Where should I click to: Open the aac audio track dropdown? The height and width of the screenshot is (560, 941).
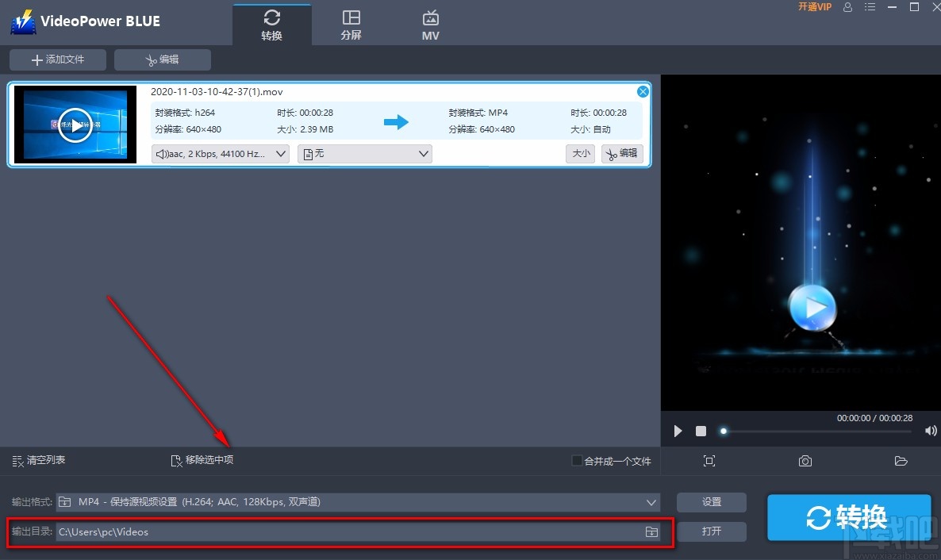(220, 153)
